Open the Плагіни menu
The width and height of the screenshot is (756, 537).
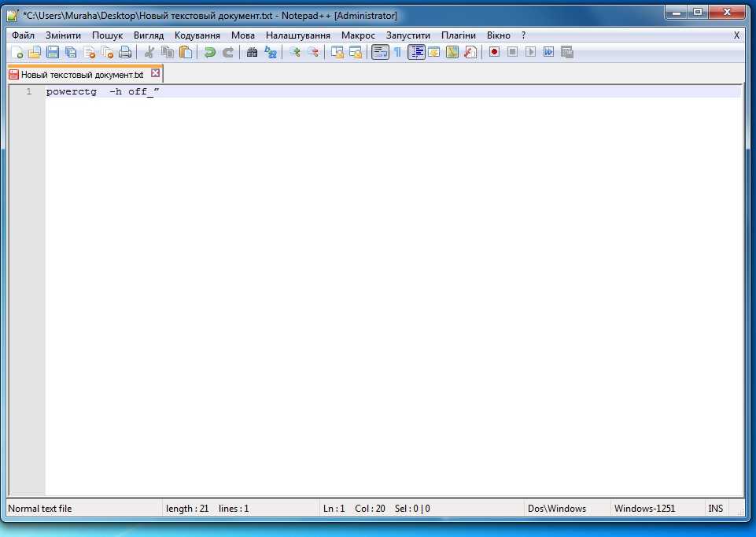click(x=458, y=35)
